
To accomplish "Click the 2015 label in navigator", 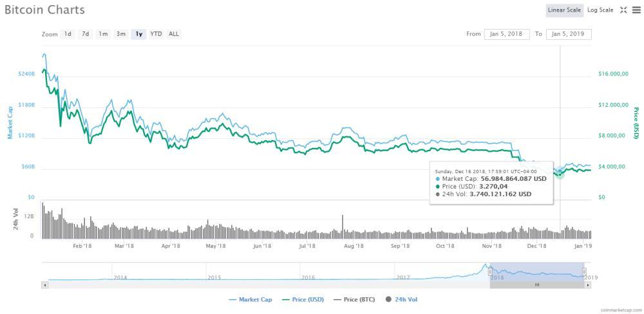I will pos(214,277).
